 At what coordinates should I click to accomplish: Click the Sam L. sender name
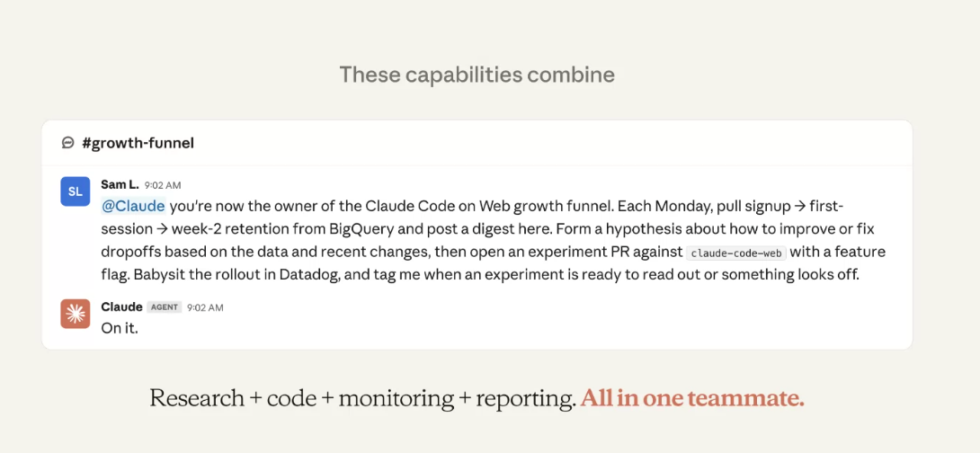point(120,185)
